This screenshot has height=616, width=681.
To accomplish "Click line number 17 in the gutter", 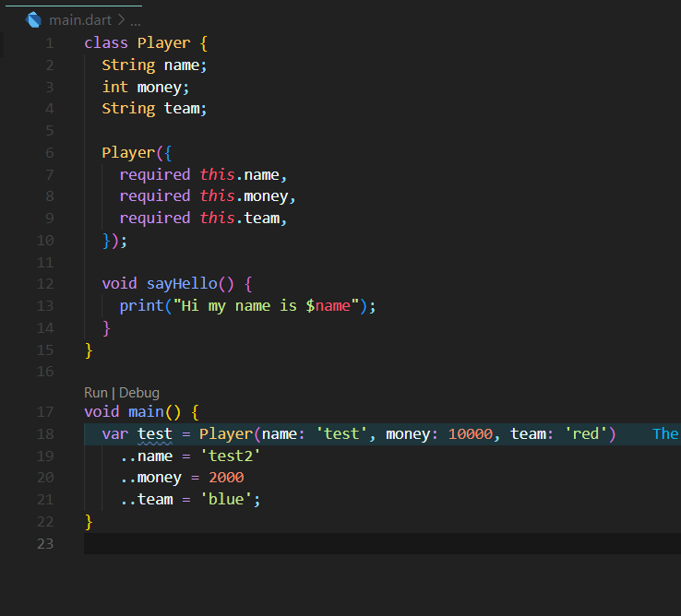I will 45,411.
